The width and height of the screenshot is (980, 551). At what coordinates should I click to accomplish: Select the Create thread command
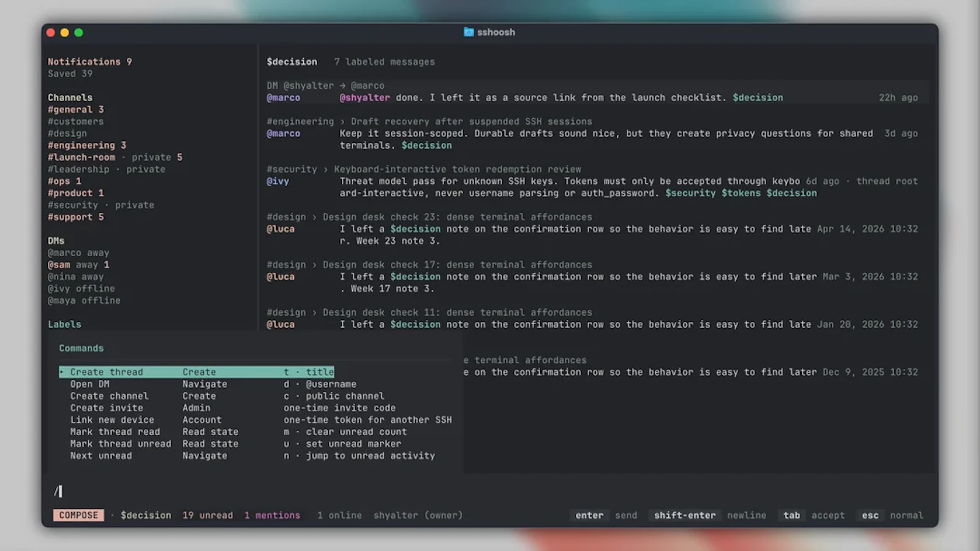coord(197,372)
